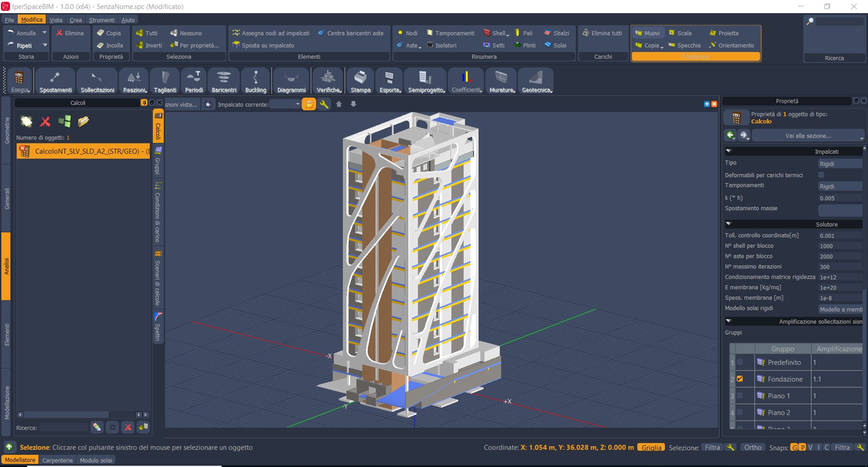Check the Predefinito group checkbox

coord(740,362)
